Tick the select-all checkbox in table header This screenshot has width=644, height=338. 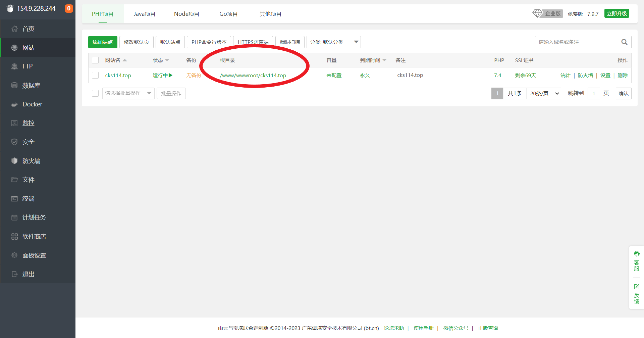pos(95,60)
